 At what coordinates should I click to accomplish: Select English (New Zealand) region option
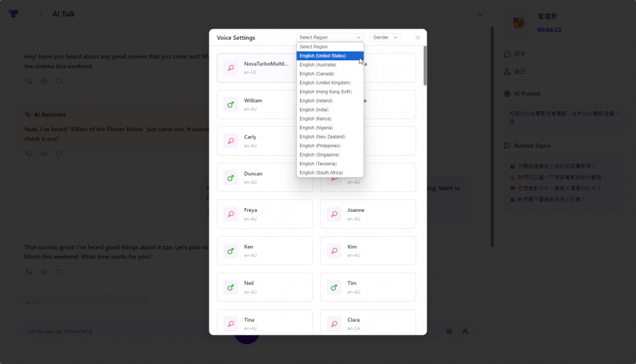pos(330,137)
